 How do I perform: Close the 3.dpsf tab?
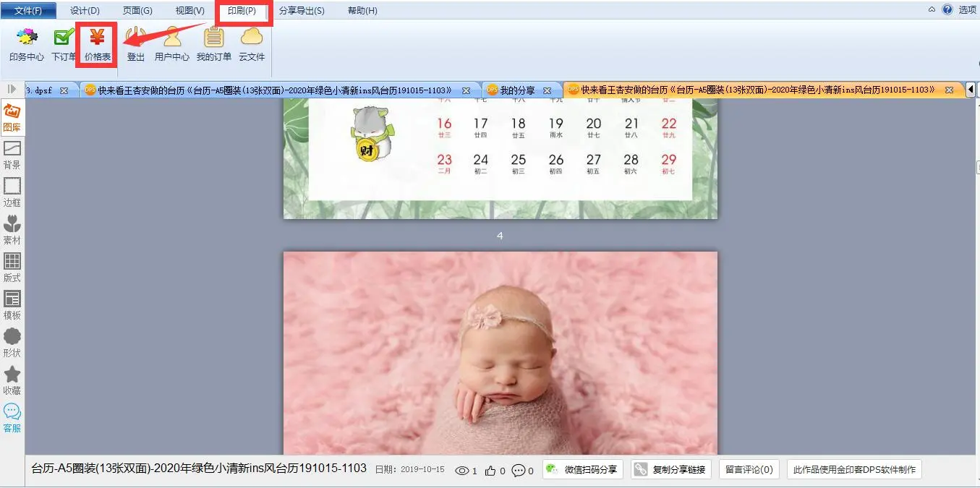point(64,90)
